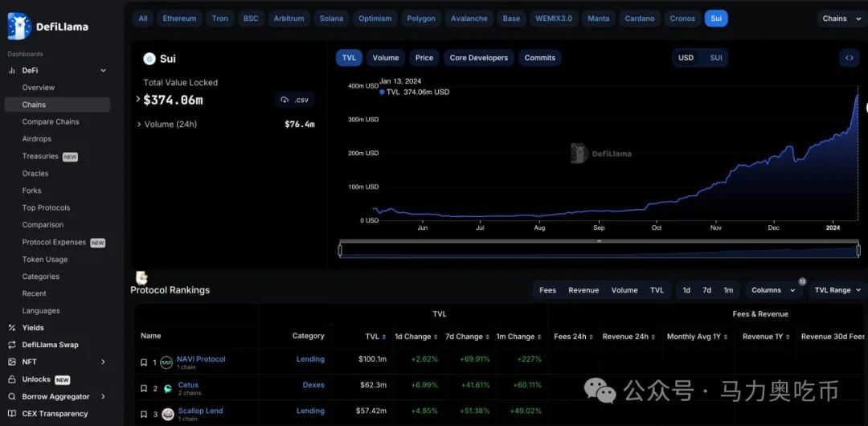This screenshot has height=426, width=868.
Task: Click the chart range slider right handle
Action: (858, 251)
